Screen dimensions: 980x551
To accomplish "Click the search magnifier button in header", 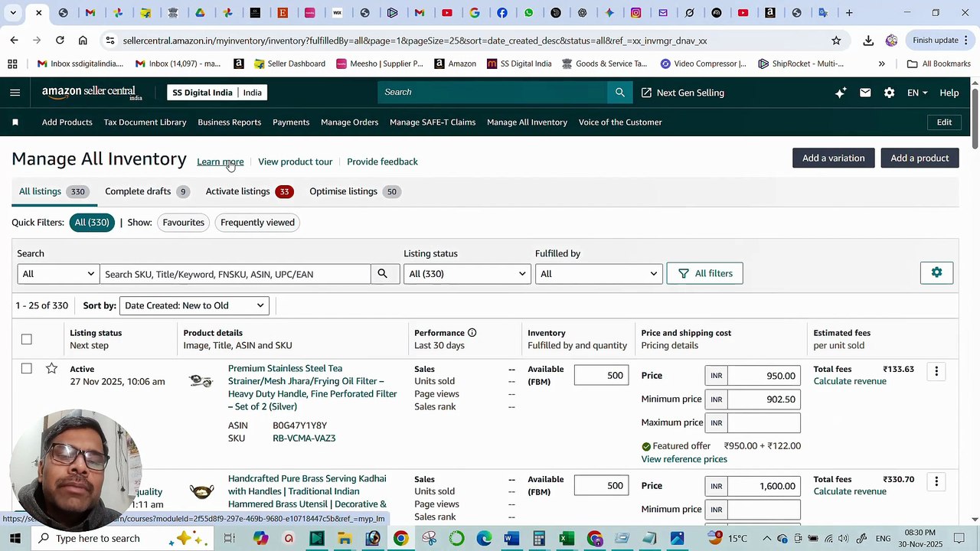I will tap(620, 93).
